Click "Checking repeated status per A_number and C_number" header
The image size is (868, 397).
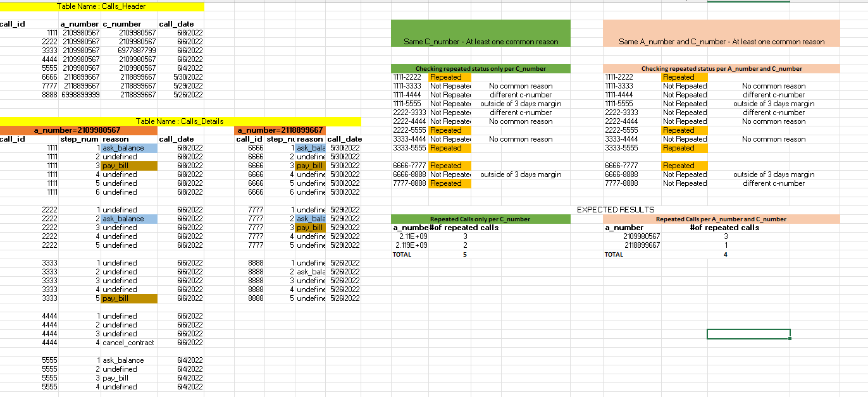[x=721, y=68]
